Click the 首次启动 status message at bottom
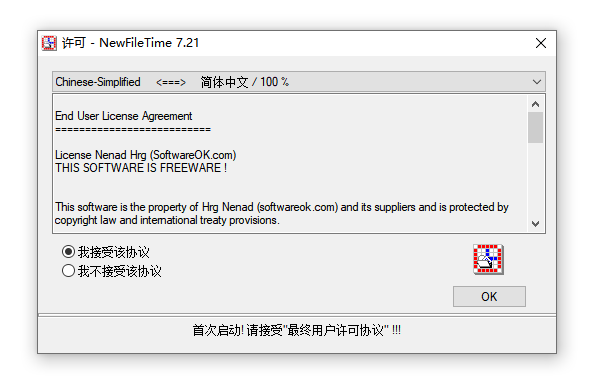Viewport: 596px width, 387px height. (x=296, y=330)
